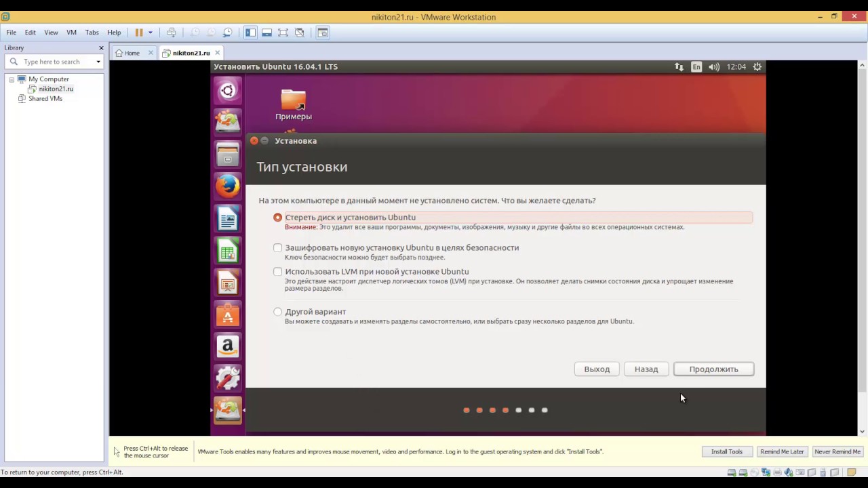Launch Firefox from the Ubuntu launcher
The height and width of the screenshot is (488, 868).
click(x=228, y=186)
